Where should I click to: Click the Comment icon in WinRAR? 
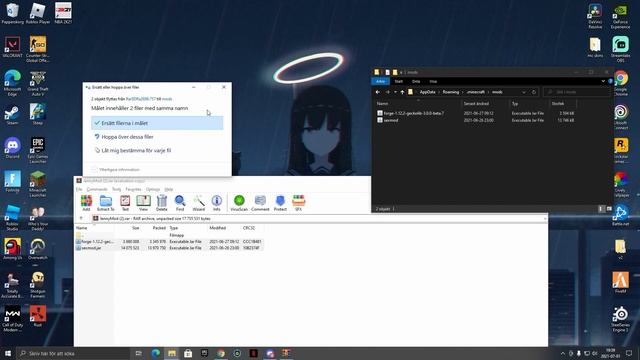tap(260, 202)
